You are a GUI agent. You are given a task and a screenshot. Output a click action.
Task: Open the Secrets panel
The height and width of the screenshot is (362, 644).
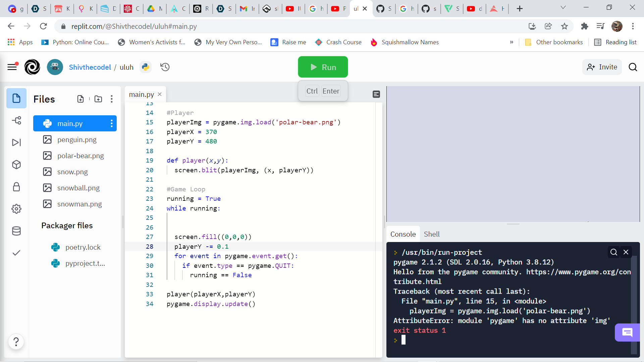16,187
